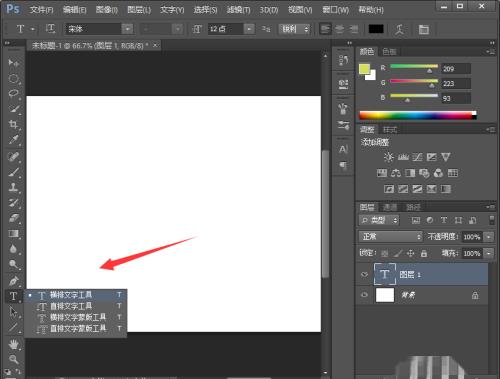Select the History Brush tool
The image size is (500, 379).
13,202
